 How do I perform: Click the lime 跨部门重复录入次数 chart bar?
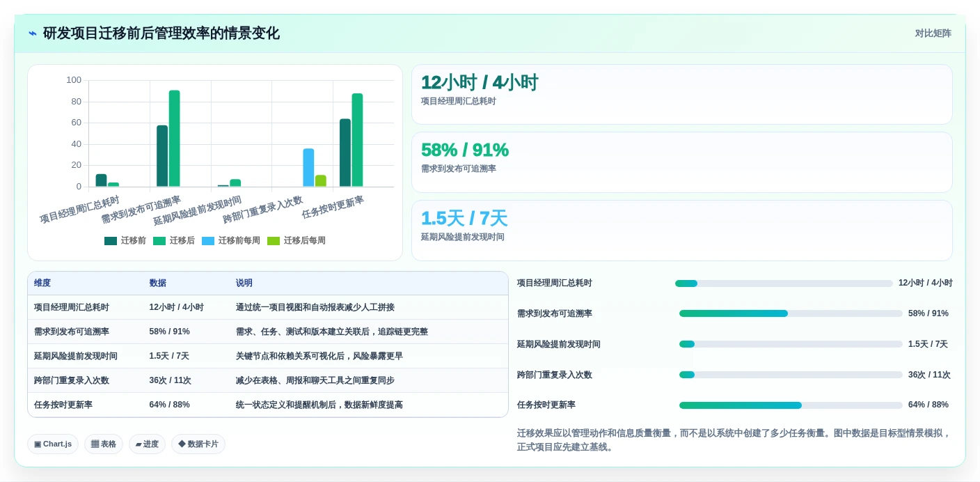[321, 181]
